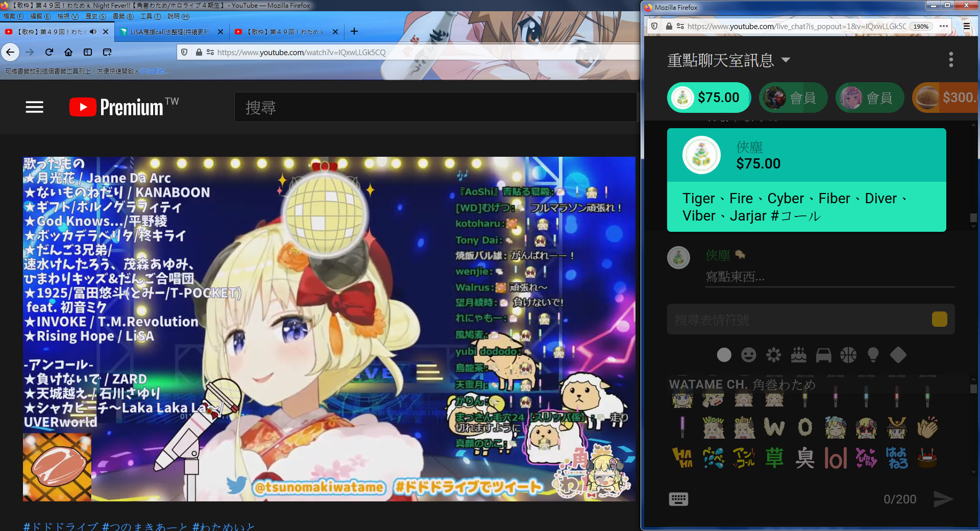Image resolution: width=980 pixels, height=531 pixels.
Task: Select the objects lightbulb emoji category
Action: (x=873, y=355)
